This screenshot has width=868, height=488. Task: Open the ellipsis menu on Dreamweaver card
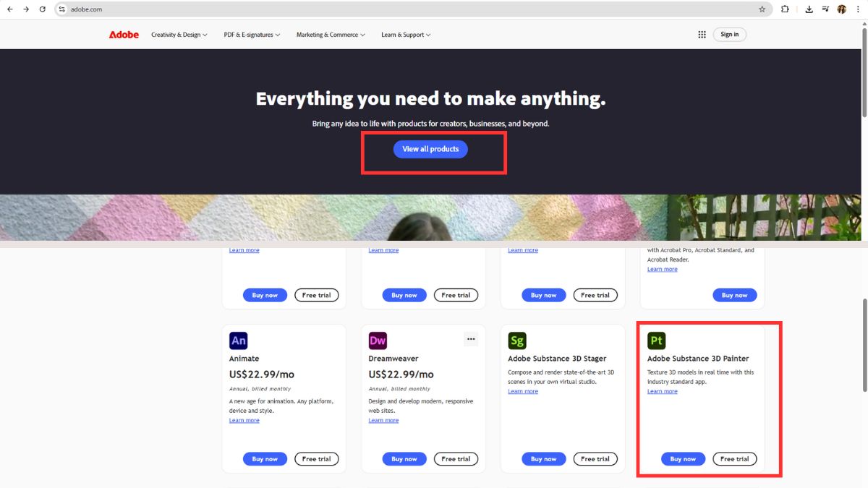tap(471, 338)
